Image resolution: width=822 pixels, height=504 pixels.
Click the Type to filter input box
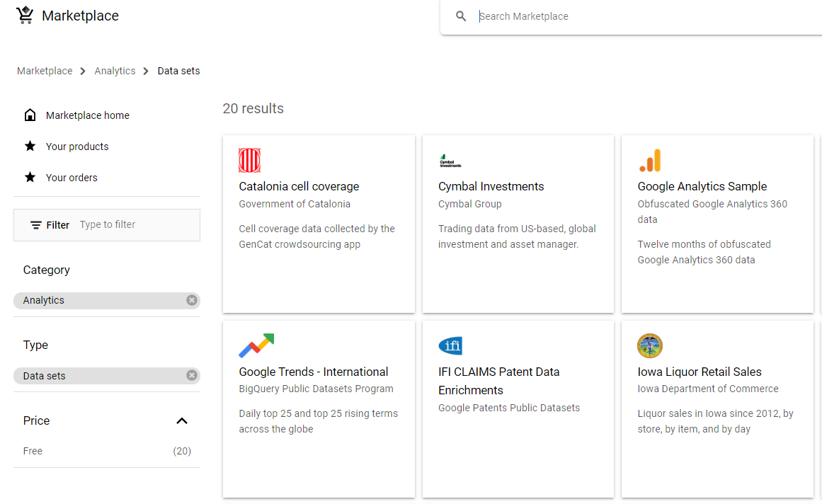click(x=127, y=224)
